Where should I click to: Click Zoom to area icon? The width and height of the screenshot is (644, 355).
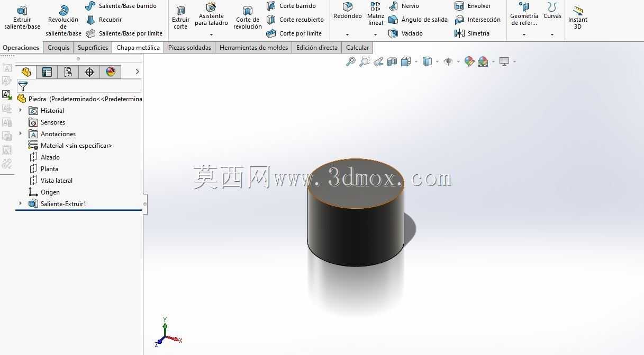point(364,61)
